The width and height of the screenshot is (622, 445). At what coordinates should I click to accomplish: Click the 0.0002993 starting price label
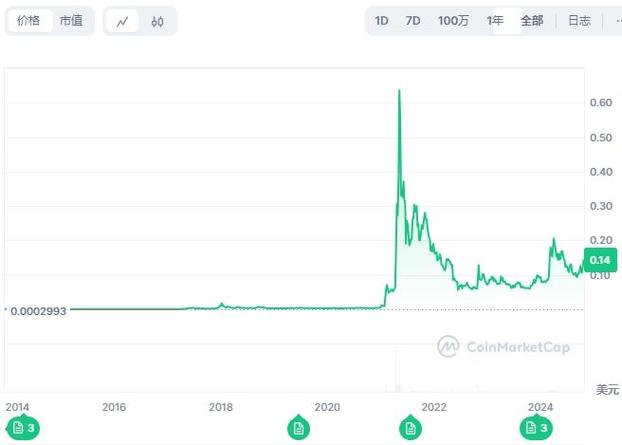coord(38,311)
